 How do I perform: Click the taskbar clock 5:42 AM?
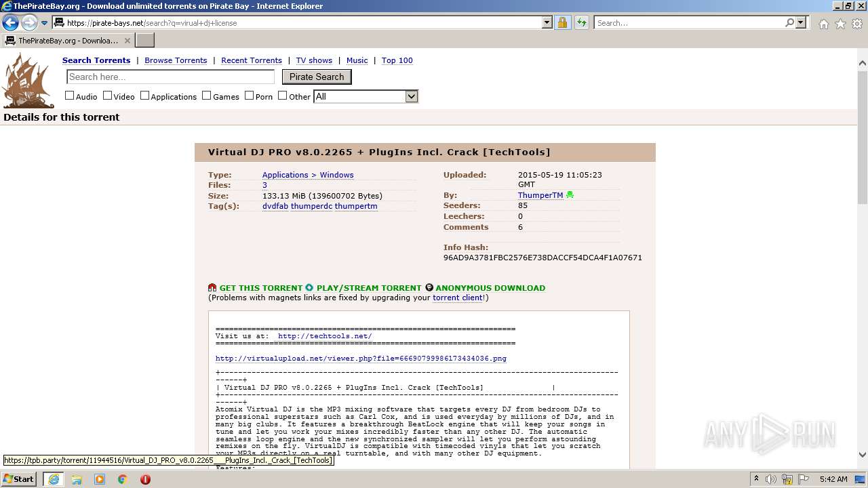coord(833,479)
